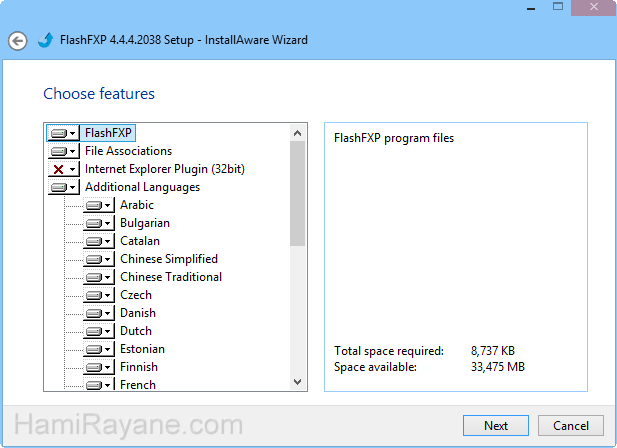Viewport: 617px width, 448px height.
Task: Select the File Associations feature label
Action: click(129, 151)
